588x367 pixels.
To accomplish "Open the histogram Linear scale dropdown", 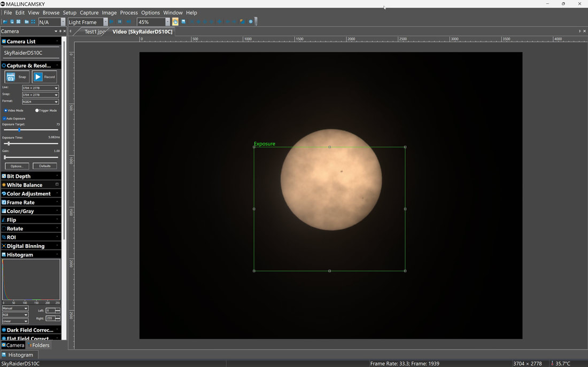I will [x=15, y=321].
